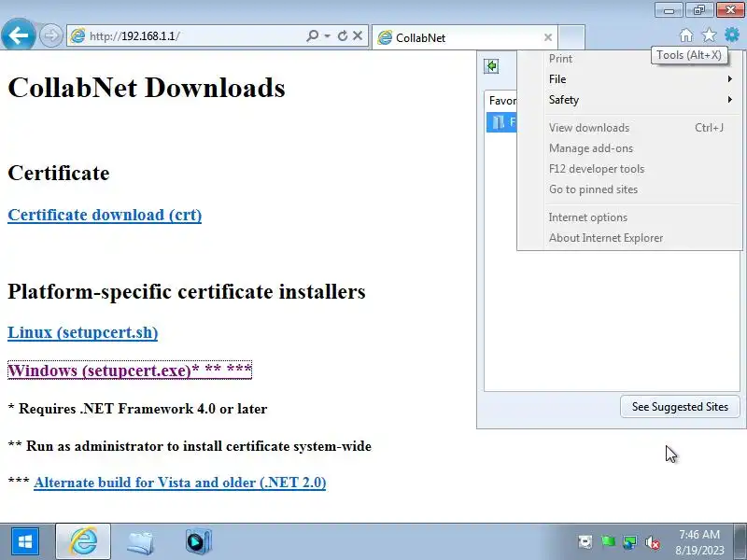The width and height of the screenshot is (747, 560).
Task: Go to the Home page icon
Action: tap(686, 35)
